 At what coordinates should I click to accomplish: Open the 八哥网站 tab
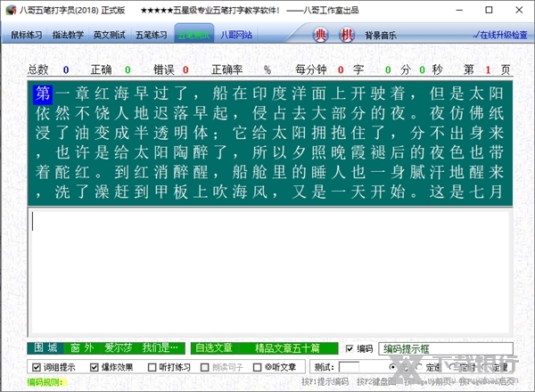(x=236, y=35)
